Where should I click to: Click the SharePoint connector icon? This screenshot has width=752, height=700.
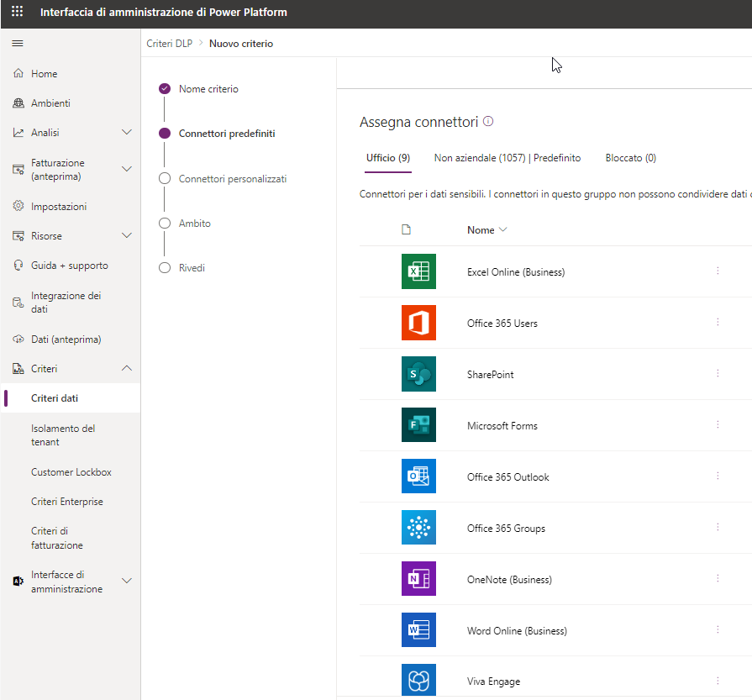[x=418, y=374]
